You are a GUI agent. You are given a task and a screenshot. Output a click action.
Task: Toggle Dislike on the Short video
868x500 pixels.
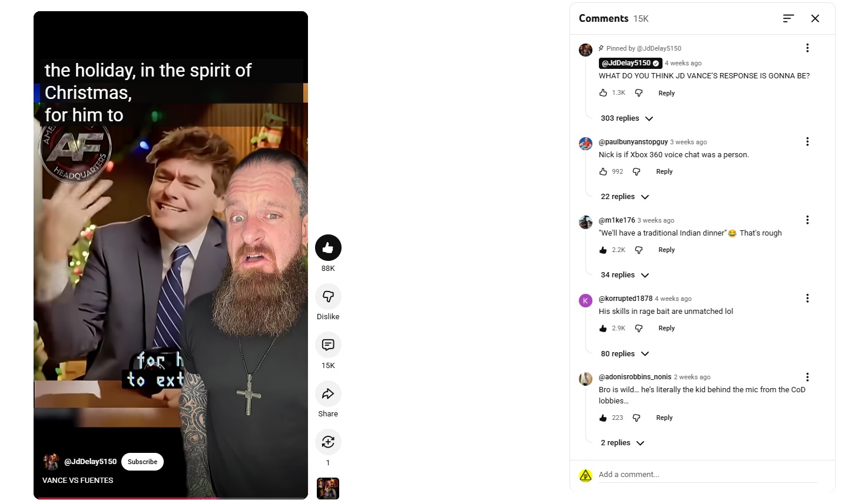tap(328, 297)
